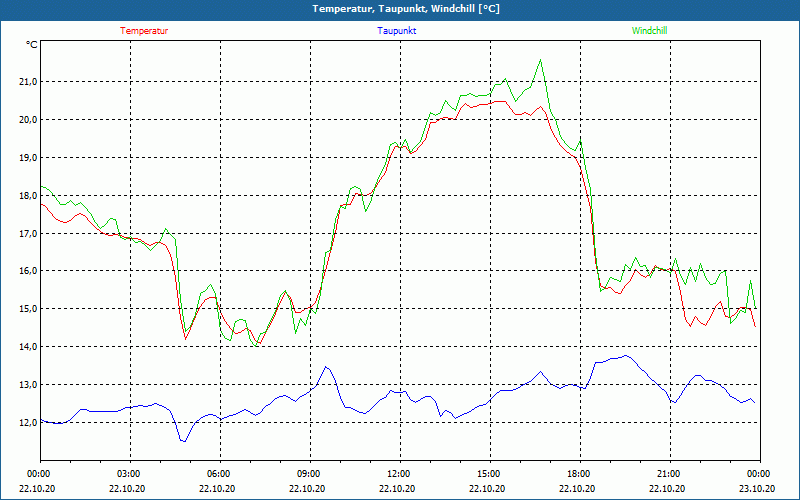
Task: Click the 16,0 value on the y-axis
Action: click(x=29, y=270)
